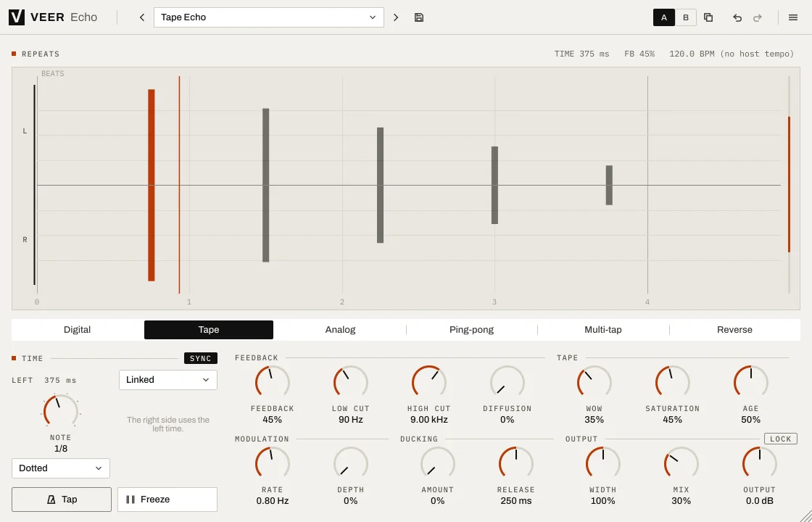Image resolution: width=812 pixels, height=522 pixels.
Task: Click the Feedback knob
Action: (x=273, y=383)
